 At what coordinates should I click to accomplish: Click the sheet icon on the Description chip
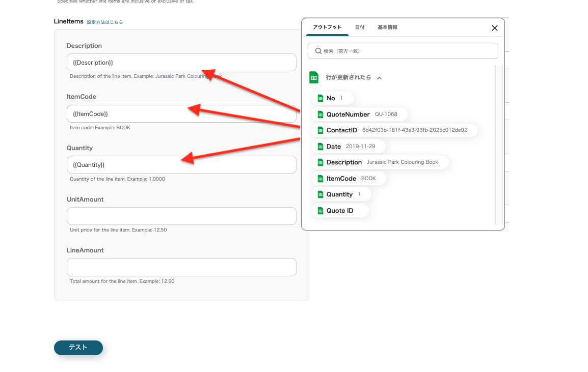click(320, 162)
